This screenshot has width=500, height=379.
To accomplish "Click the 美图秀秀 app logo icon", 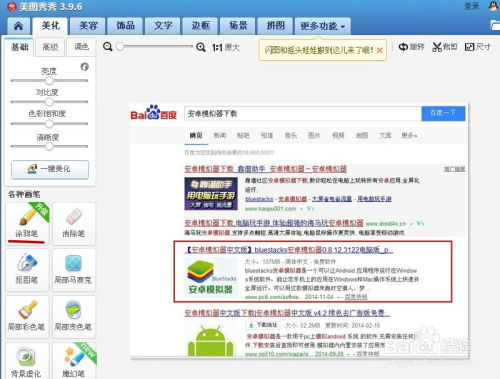I will (12, 6).
